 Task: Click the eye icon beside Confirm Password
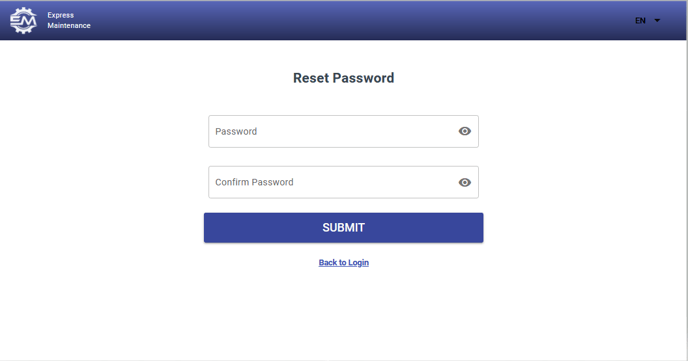(465, 182)
